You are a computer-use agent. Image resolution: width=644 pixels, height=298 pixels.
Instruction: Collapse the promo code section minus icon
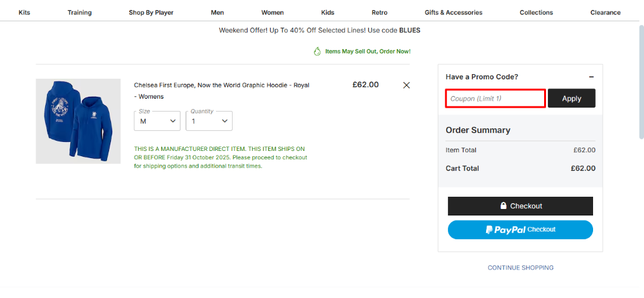tap(591, 77)
